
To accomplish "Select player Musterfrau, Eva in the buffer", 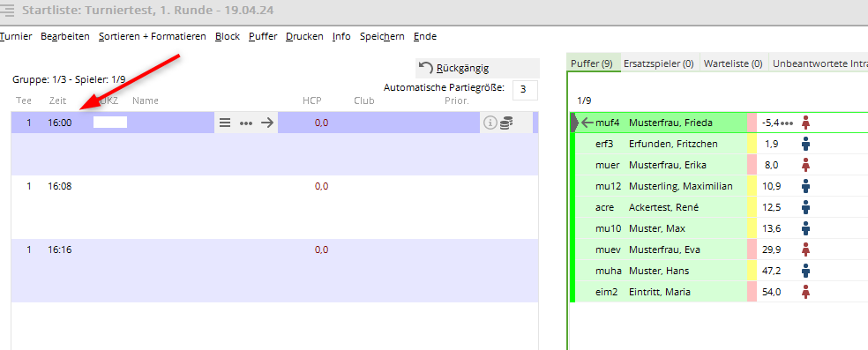I will (x=665, y=249).
